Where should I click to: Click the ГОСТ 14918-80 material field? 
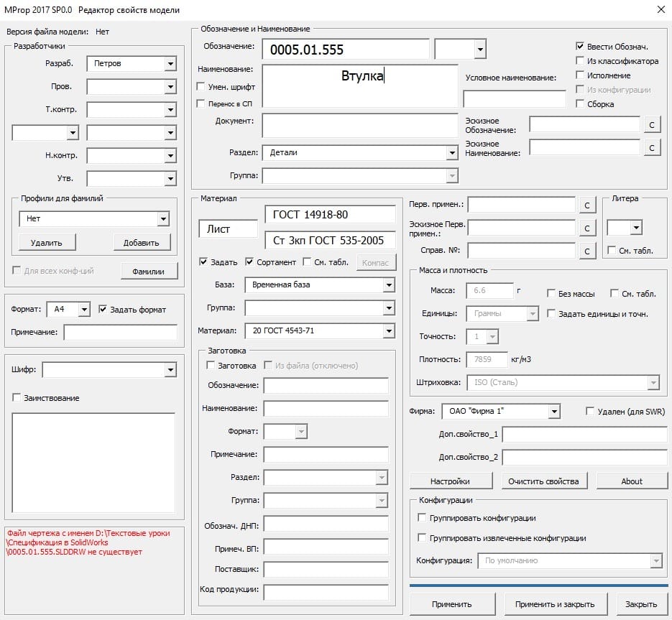[330, 214]
